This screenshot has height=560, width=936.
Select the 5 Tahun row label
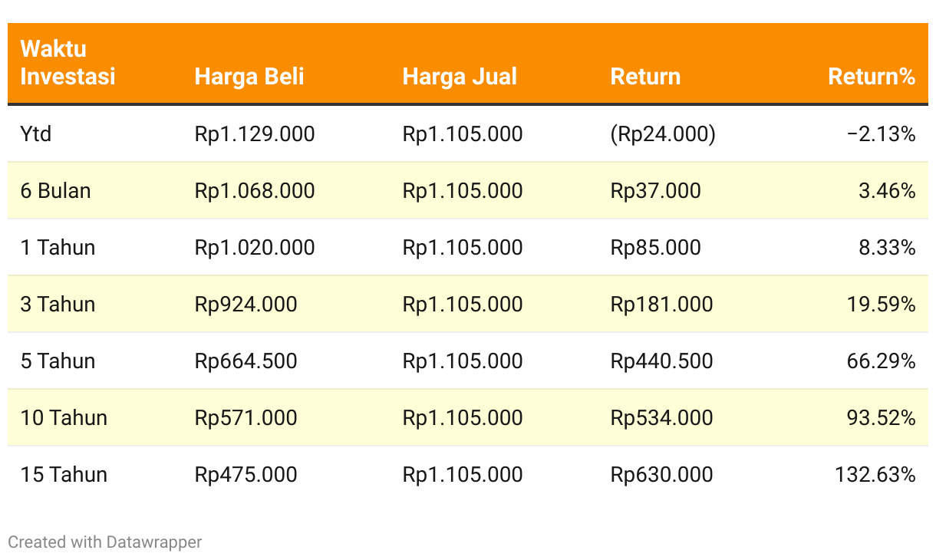[x=58, y=361]
